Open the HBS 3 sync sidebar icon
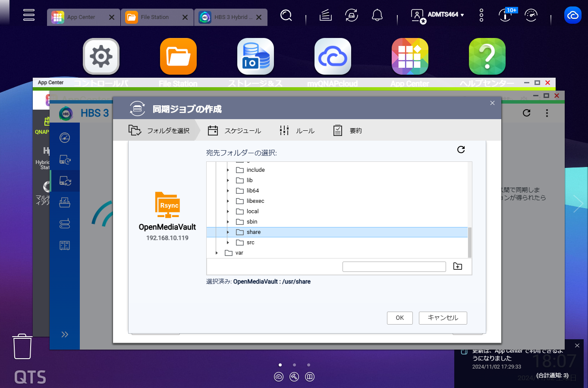Image resolution: width=588 pixels, height=388 pixels. pyautogui.click(x=65, y=181)
